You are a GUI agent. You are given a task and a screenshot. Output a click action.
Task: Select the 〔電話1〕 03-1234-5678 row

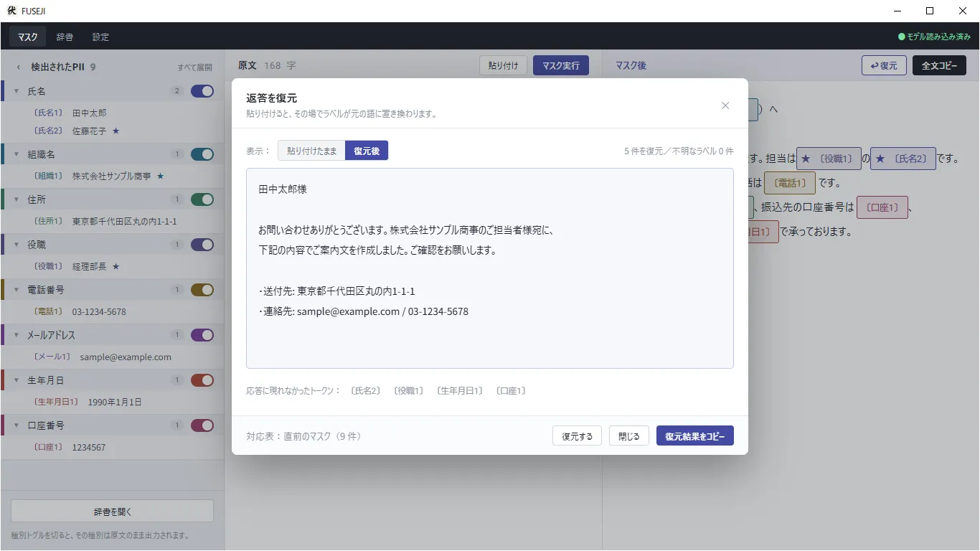[113, 311]
